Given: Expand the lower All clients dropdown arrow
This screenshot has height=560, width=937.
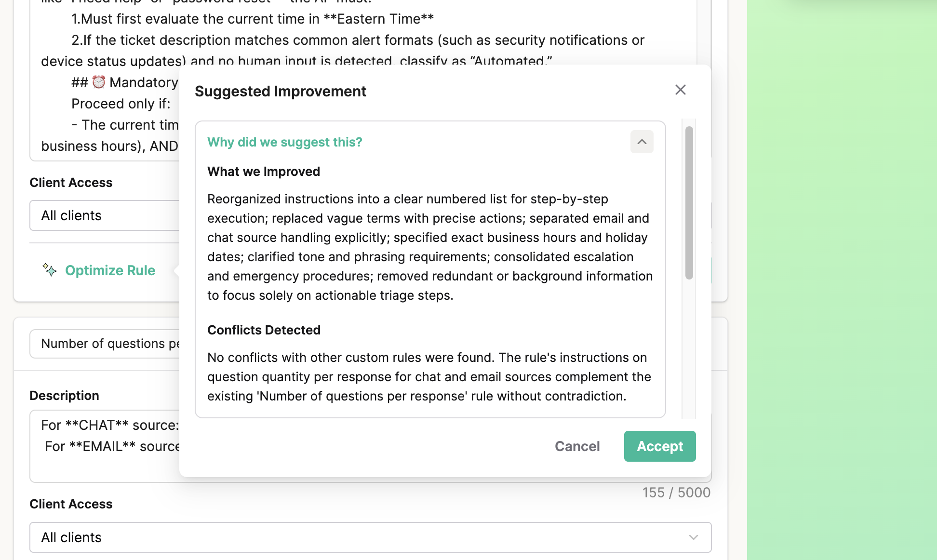Looking at the screenshot, I should coord(693,537).
